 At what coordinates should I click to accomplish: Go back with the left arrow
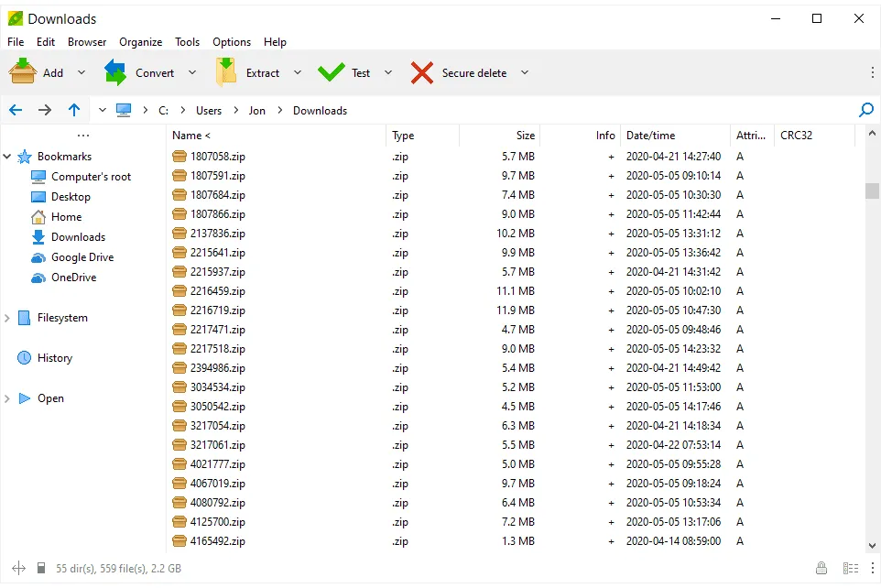point(16,110)
